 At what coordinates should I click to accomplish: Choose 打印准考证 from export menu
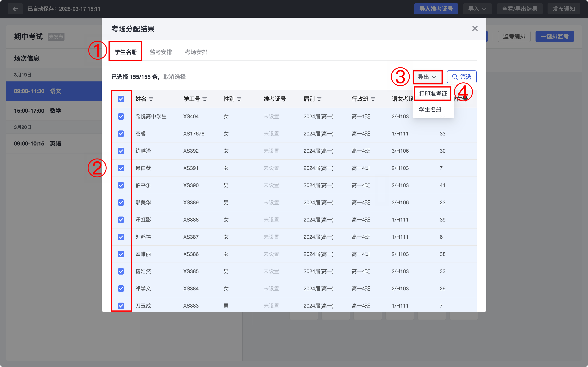click(433, 94)
